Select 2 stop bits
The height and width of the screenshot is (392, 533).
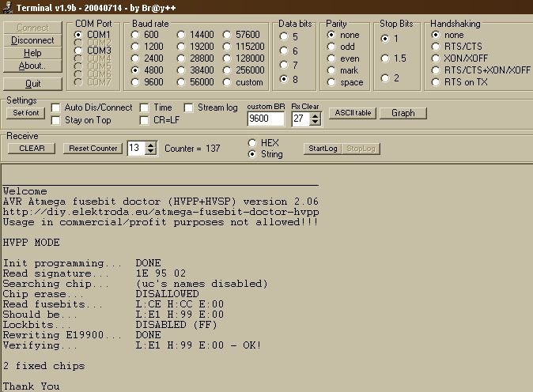click(x=385, y=78)
